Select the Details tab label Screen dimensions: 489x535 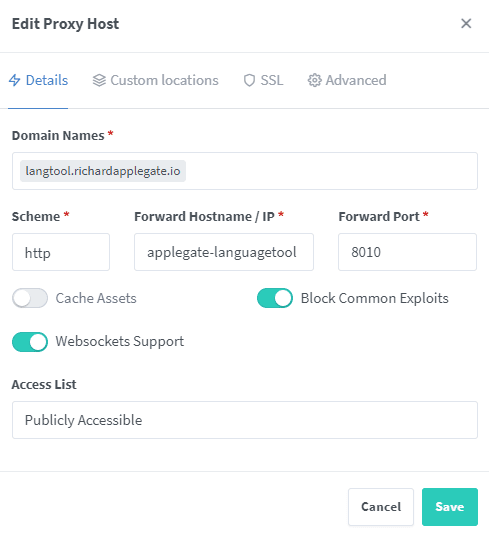click(x=47, y=81)
